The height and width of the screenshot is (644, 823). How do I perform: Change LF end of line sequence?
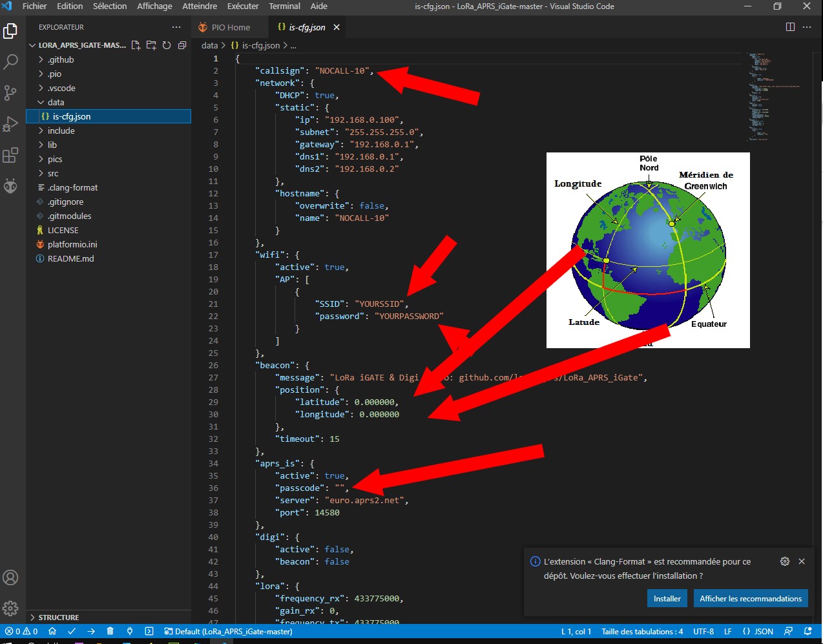point(728,631)
